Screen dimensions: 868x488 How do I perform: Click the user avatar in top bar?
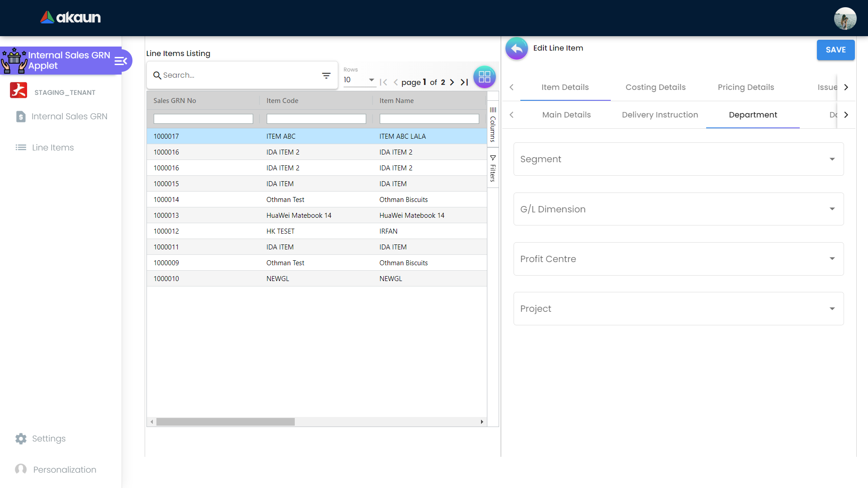click(844, 19)
